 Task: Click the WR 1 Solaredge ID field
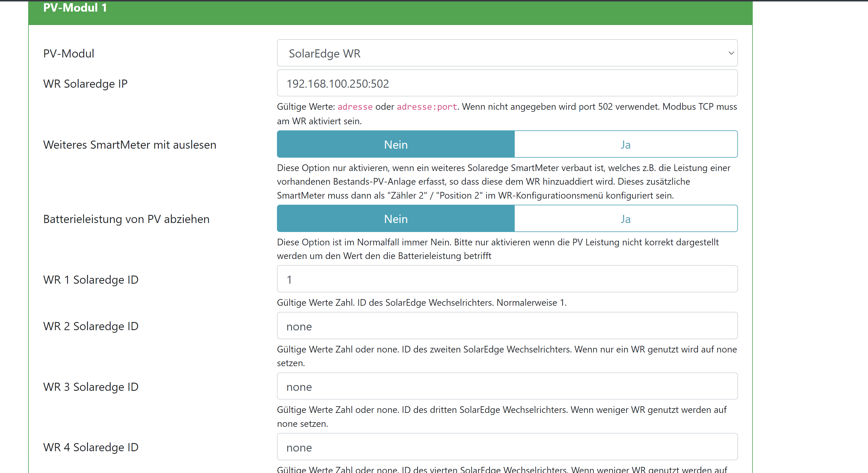pyautogui.click(x=507, y=279)
